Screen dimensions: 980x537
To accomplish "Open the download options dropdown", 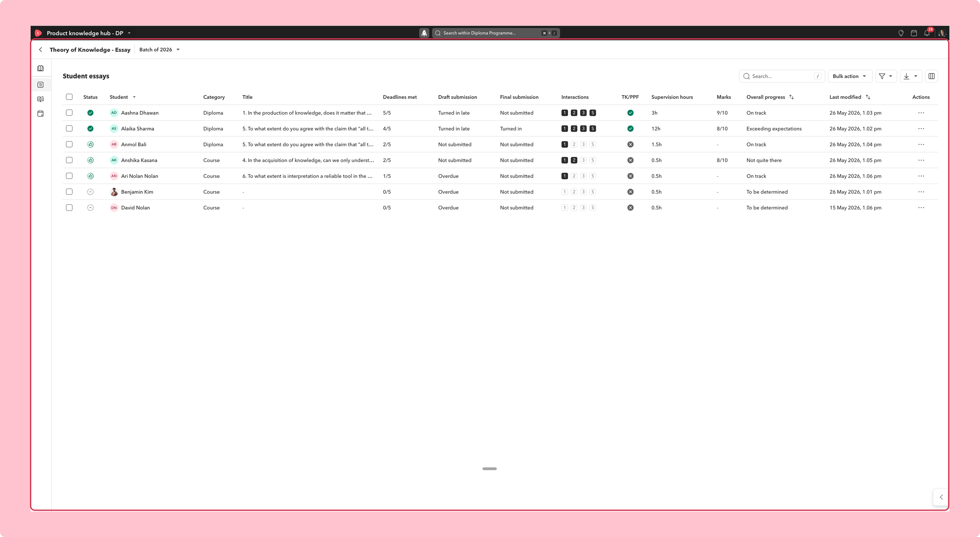I will pyautogui.click(x=910, y=76).
